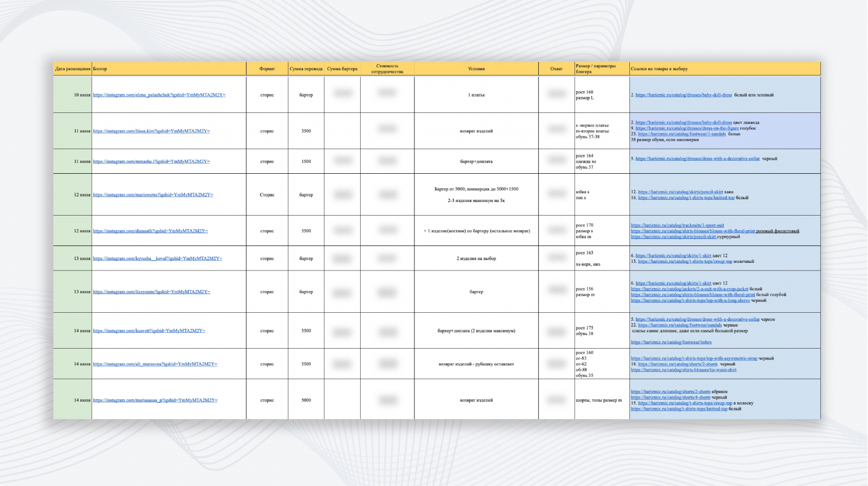This screenshot has width=868, height=486.
Task: Click the 'Ссылки на товары к выбору' header
Action: (x=725, y=69)
